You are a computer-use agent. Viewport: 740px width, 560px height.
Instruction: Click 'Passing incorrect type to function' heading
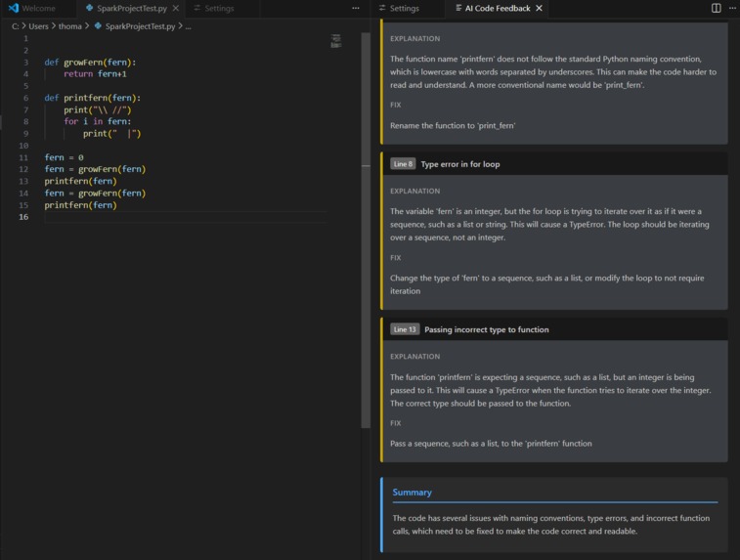coord(487,329)
